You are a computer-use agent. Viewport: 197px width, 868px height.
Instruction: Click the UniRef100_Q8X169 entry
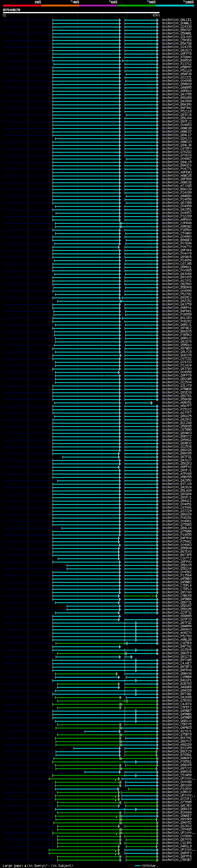(x=177, y=785)
